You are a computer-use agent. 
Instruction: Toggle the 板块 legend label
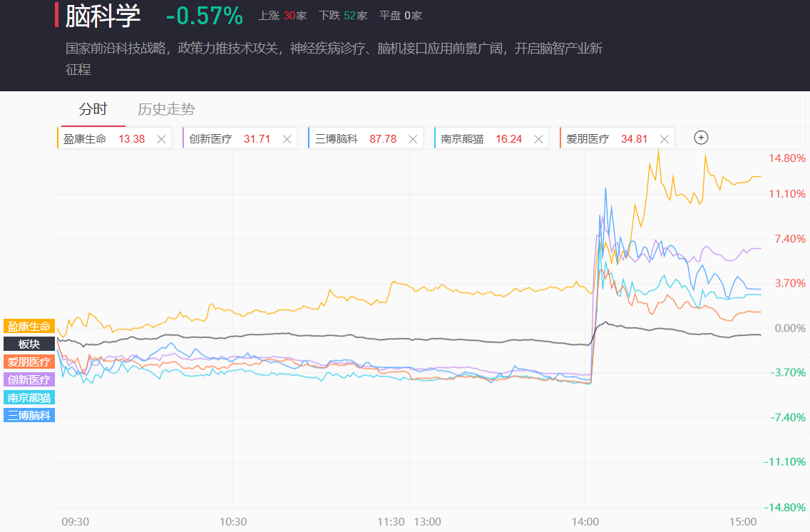coord(29,344)
